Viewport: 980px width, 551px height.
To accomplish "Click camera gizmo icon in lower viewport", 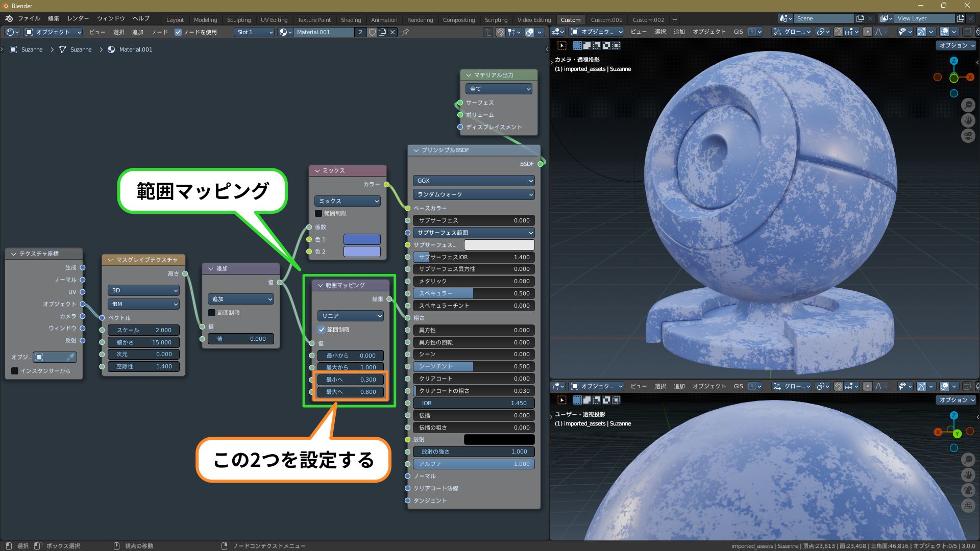I will tap(968, 490).
